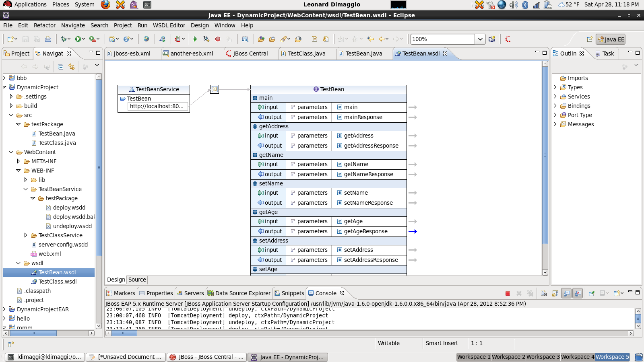Switch to Workspace 3 in the taskbar
644x362 pixels.
pos(543,357)
